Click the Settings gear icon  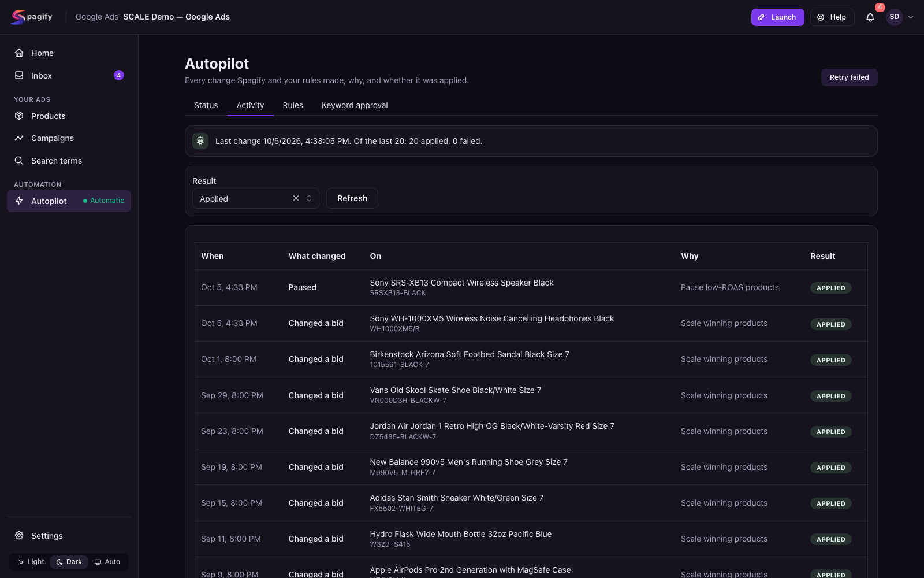point(19,535)
